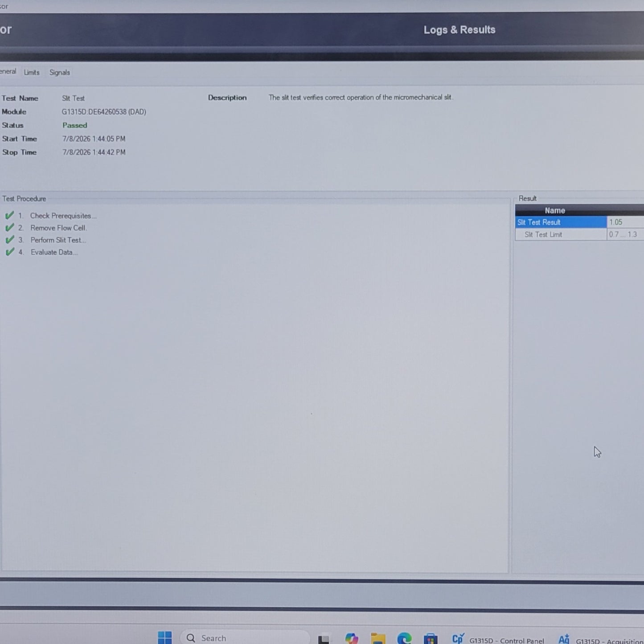The image size is (644, 644).
Task: Launch Copilot from the taskbar
Action: click(x=352, y=639)
